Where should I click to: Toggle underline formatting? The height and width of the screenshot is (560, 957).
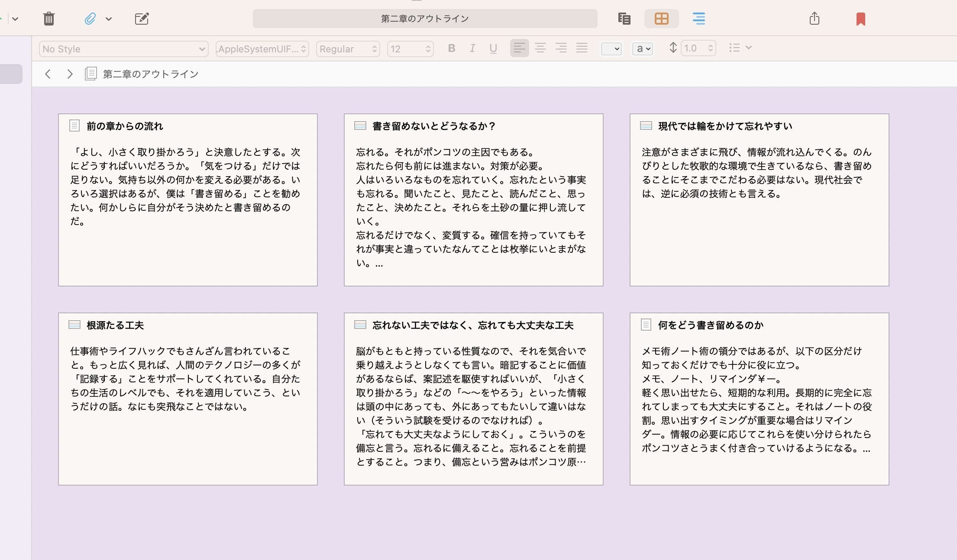pos(493,48)
